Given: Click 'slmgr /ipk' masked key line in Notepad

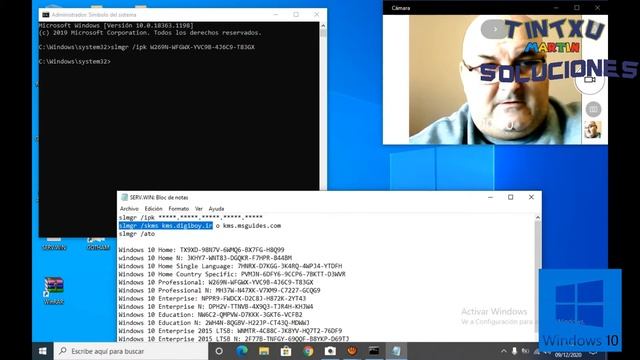Looking at the screenshot, I should coord(191,218).
